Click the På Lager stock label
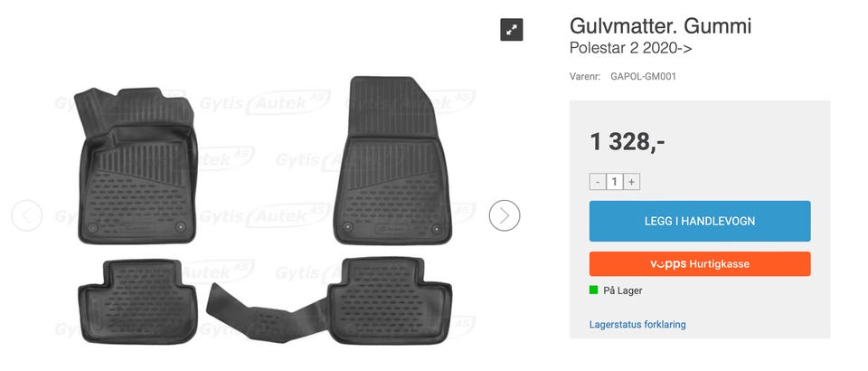Viewport: 868px width, 371px height. pyautogui.click(x=623, y=290)
